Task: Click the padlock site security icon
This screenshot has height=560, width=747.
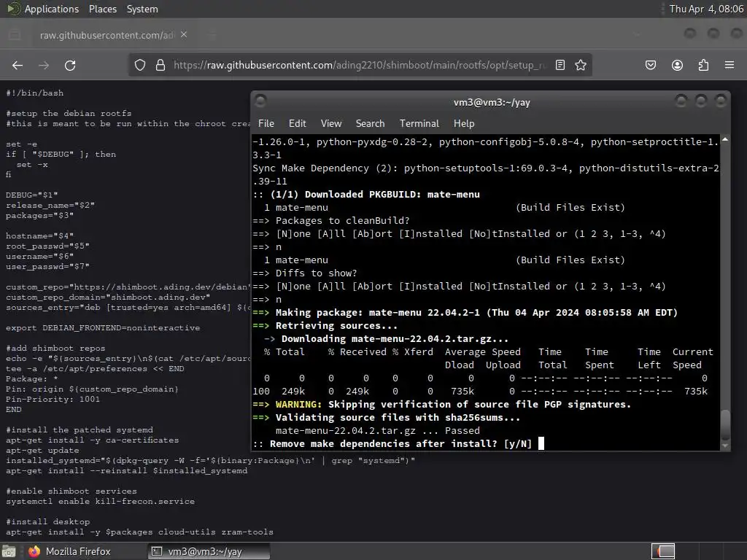Action: [x=160, y=65]
